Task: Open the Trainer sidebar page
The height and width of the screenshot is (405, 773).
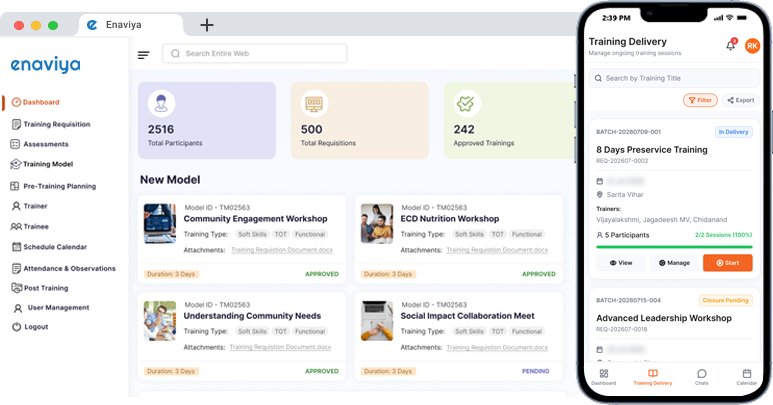Action: pos(30,206)
